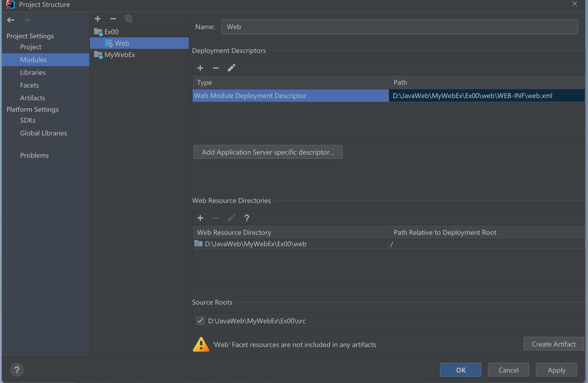This screenshot has width=588, height=383.
Task: Go to the SDKs platform settings
Action: click(28, 120)
